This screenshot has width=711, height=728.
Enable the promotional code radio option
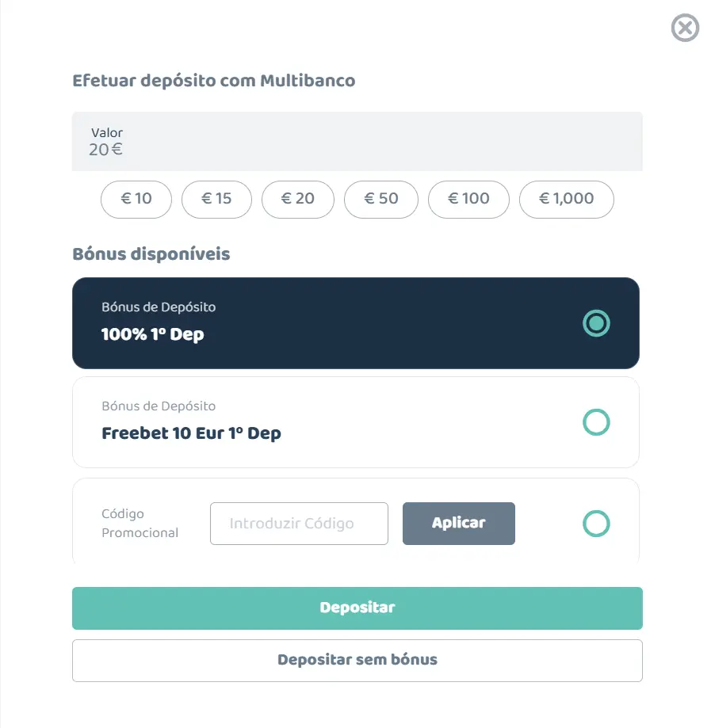[x=596, y=524]
